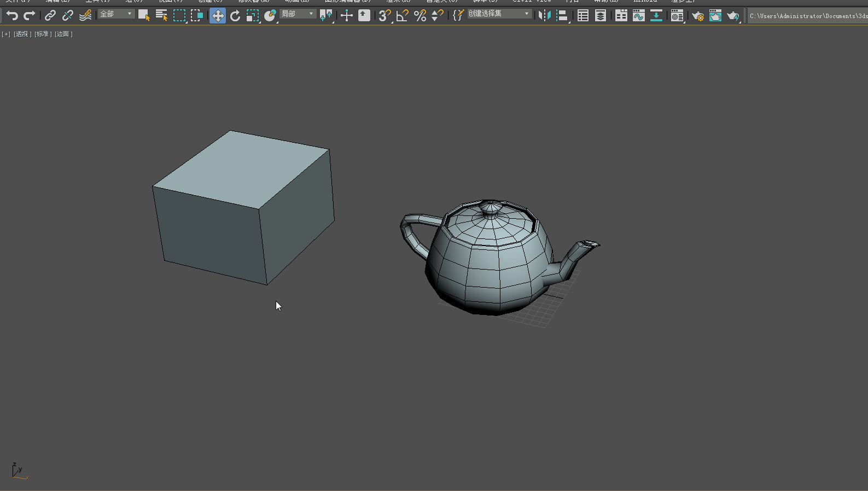Activate the Select and Rotate tool

[x=235, y=16]
